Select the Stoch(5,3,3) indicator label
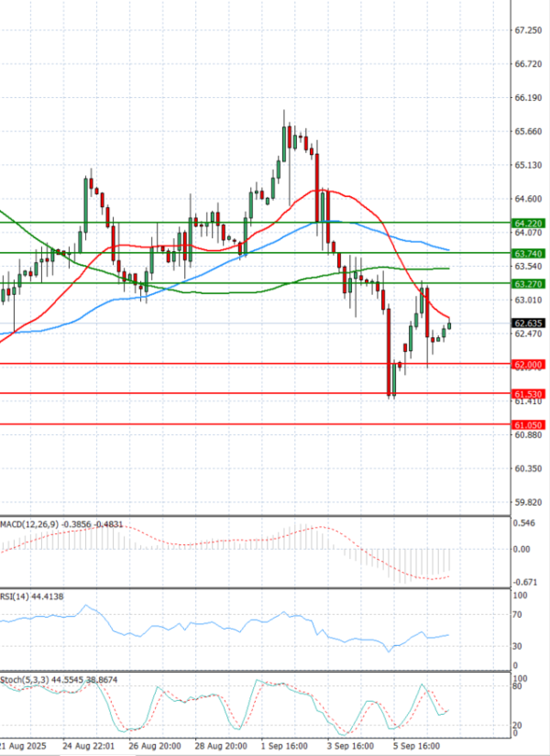Image resolution: width=550 pixels, height=756 pixels. coord(59,679)
